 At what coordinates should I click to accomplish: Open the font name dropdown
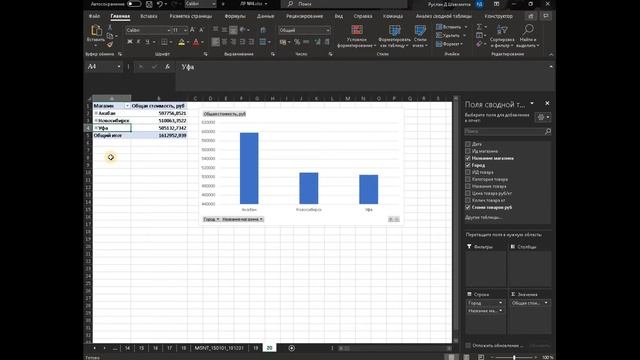pos(169,30)
